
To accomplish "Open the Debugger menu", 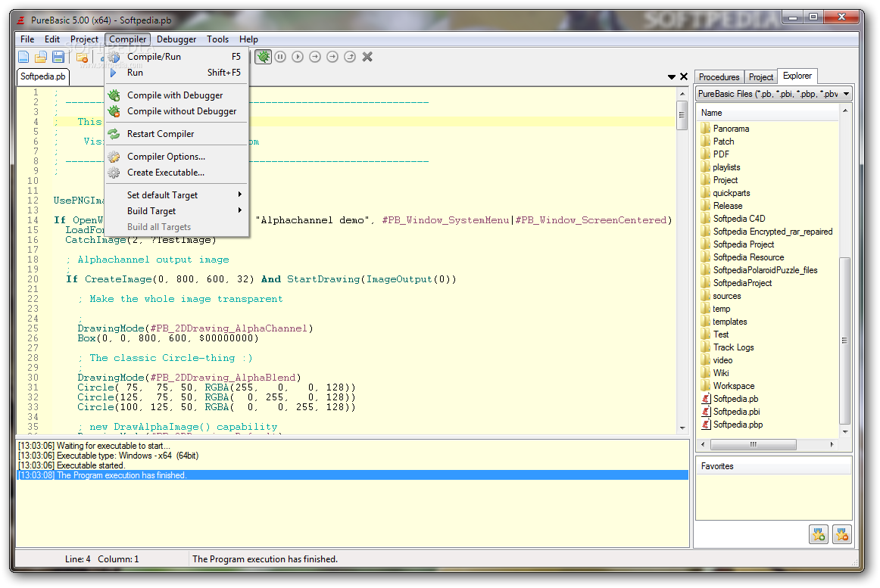I will point(176,39).
